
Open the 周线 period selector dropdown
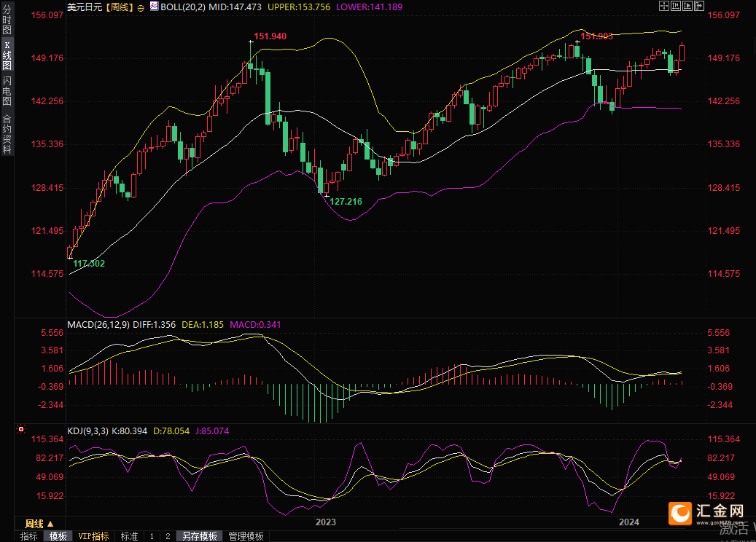click(39, 524)
